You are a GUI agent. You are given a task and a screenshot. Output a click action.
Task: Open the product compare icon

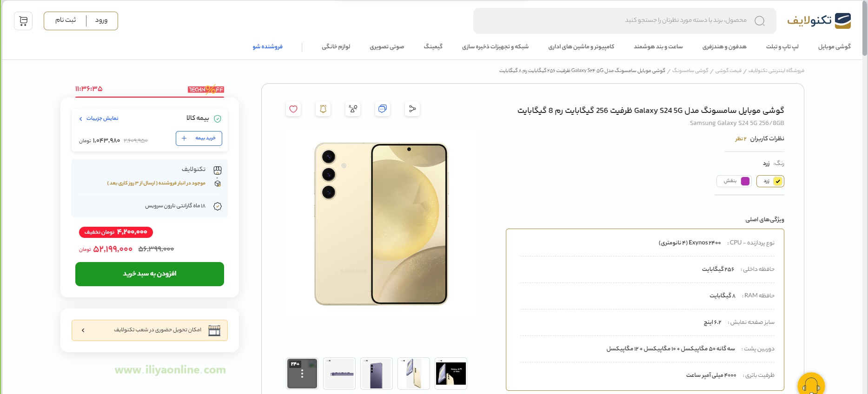pyautogui.click(x=353, y=109)
